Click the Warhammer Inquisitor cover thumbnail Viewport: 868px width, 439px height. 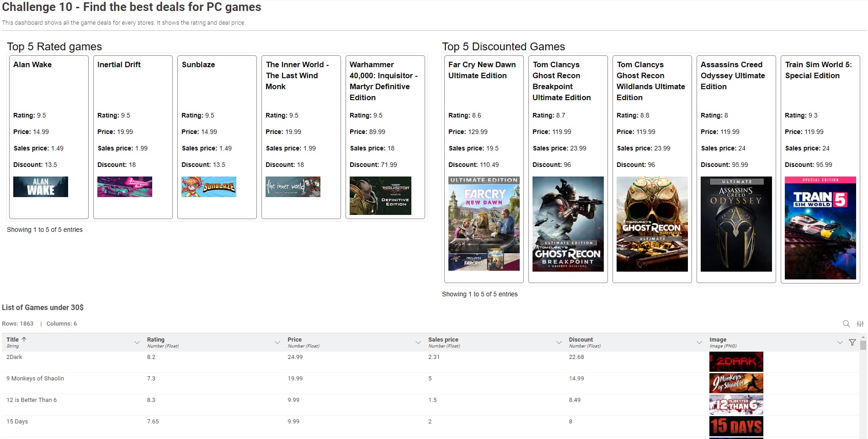point(380,196)
